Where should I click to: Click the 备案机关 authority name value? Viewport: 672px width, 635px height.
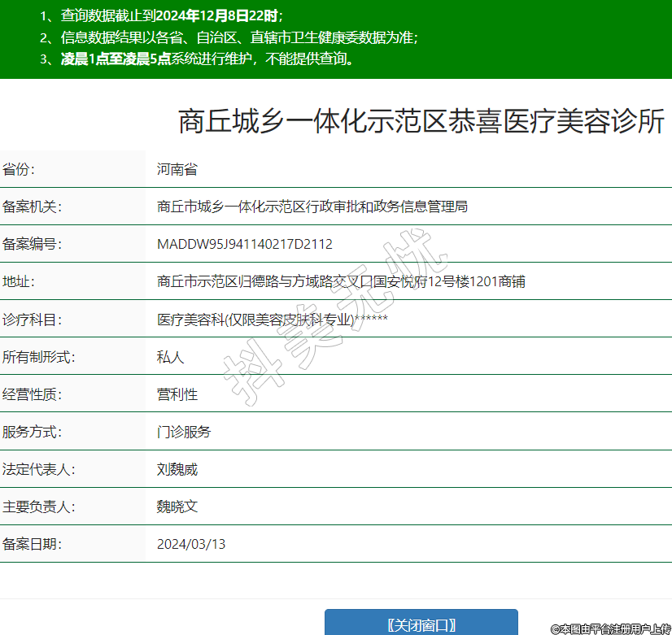312,207
